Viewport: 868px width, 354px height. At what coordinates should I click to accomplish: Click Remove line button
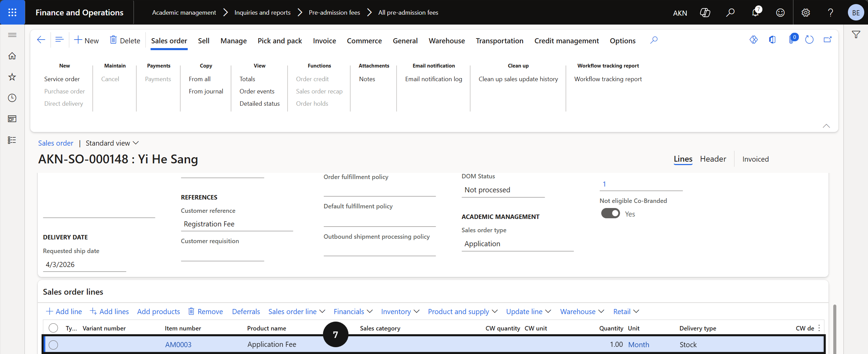(206, 311)
